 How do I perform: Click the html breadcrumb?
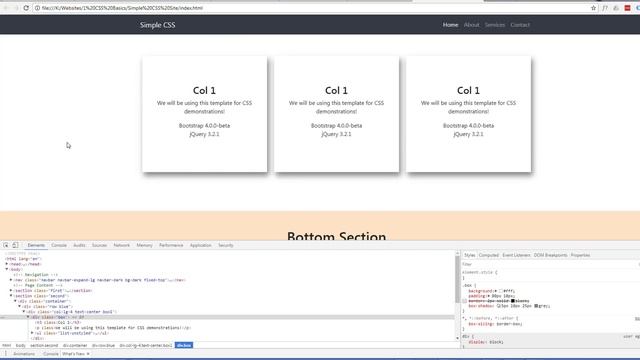tap(7, 345)
